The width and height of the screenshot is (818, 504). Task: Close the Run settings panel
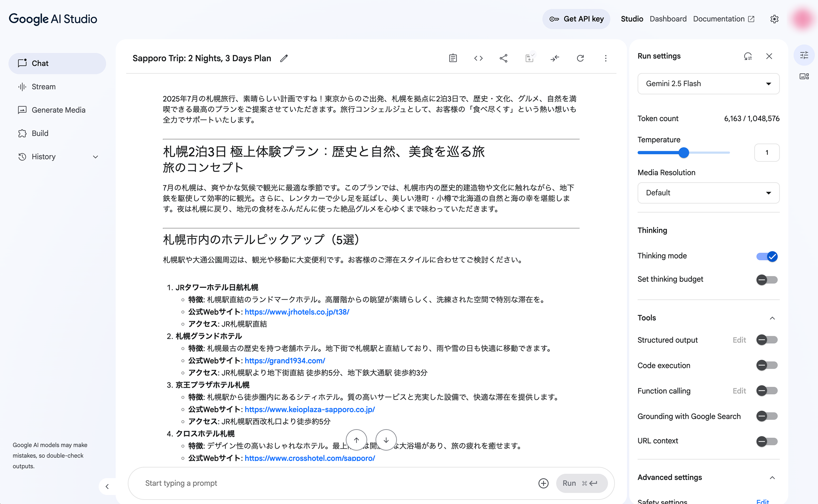click(769, 56)
